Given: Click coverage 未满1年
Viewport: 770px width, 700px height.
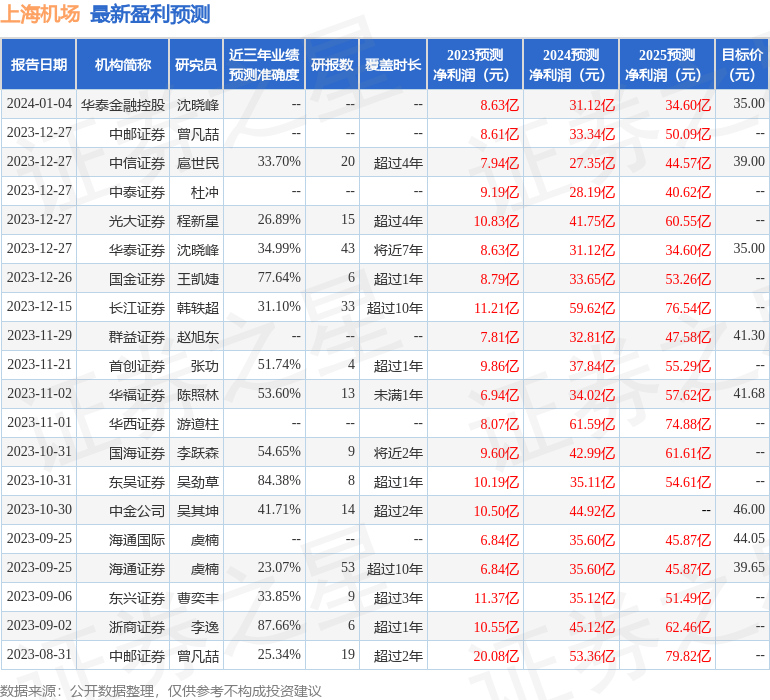Looking at the screenshot, I should tap(398, 394).
